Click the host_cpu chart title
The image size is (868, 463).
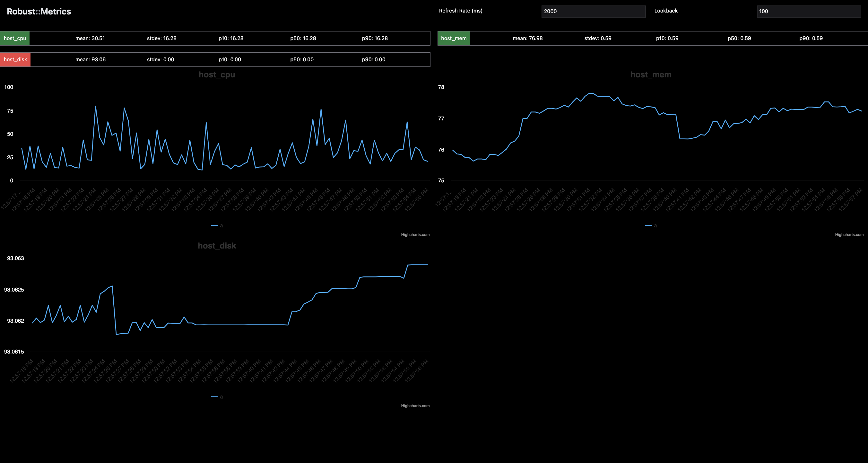(217, 74)
